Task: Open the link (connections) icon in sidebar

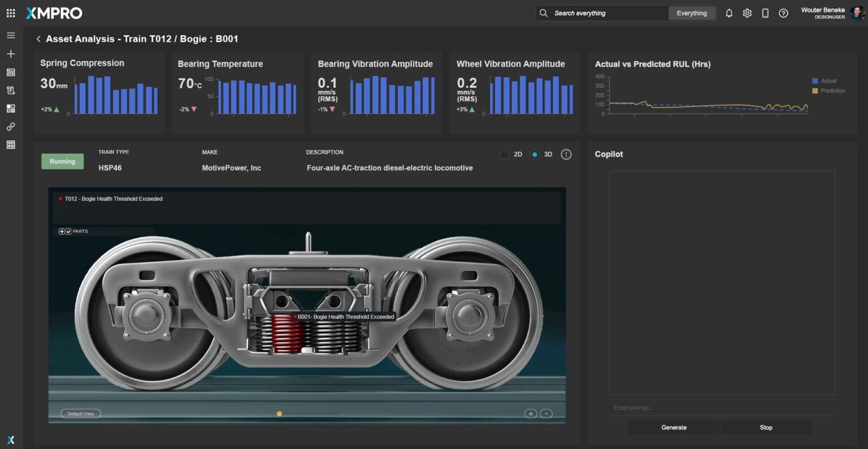Action: (x=11, y=127)
